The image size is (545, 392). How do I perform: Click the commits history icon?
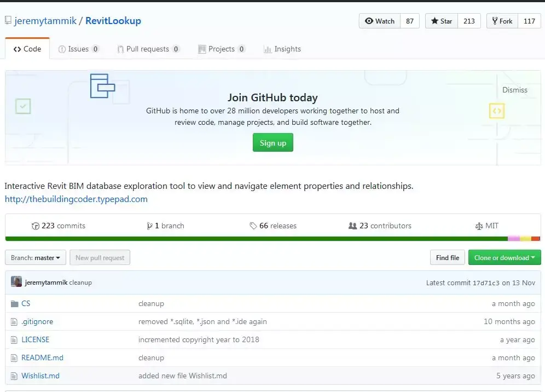[36, 226]
